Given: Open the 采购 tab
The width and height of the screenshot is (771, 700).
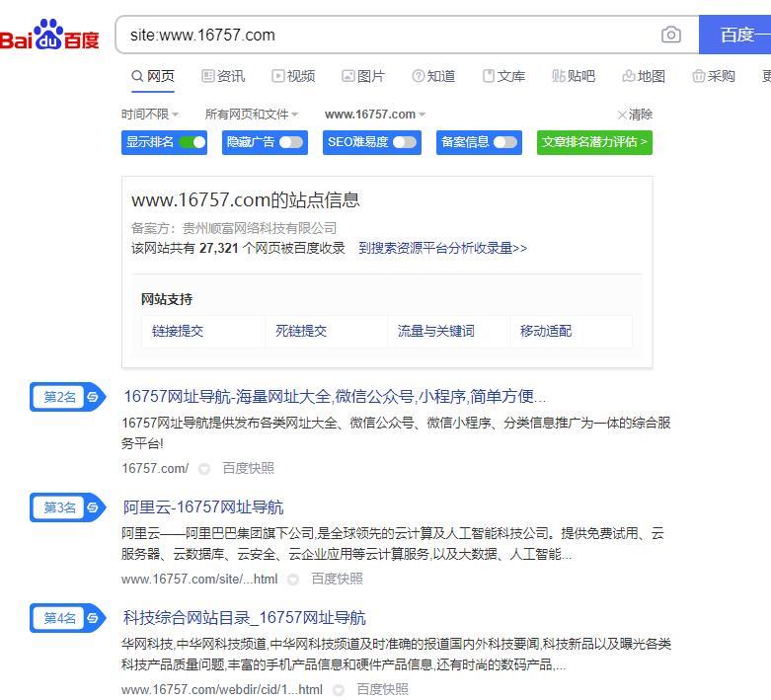Looking at the screenshot, I should click(x=714, y=76).
